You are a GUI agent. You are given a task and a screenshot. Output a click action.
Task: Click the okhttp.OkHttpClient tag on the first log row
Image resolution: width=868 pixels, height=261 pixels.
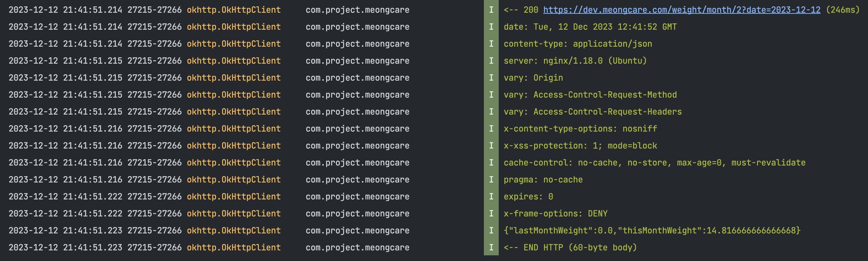click(234, 10)
